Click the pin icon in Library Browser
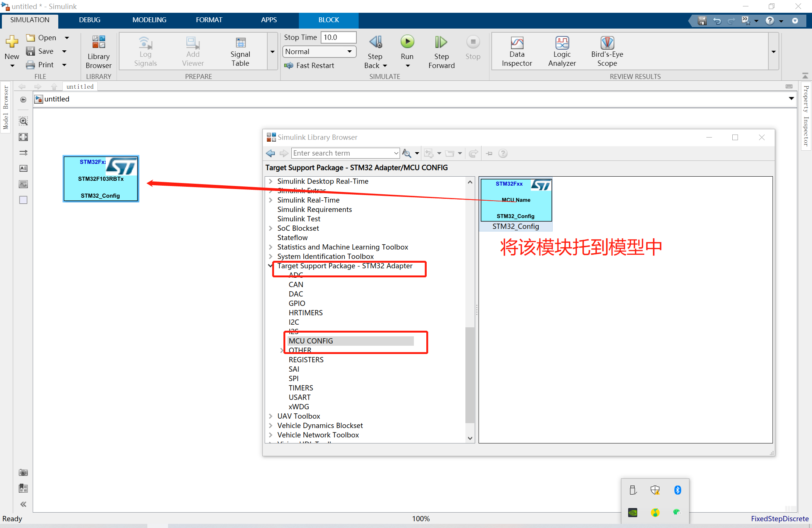Image resolution: width=812 pixels, height=528 pixels. click(489, 153)
